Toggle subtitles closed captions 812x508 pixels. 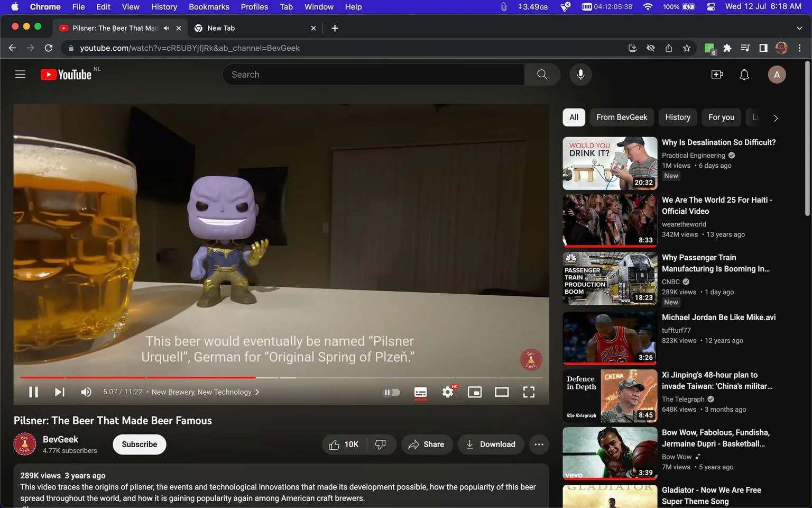pyautogui.click(x=421, y=392)
